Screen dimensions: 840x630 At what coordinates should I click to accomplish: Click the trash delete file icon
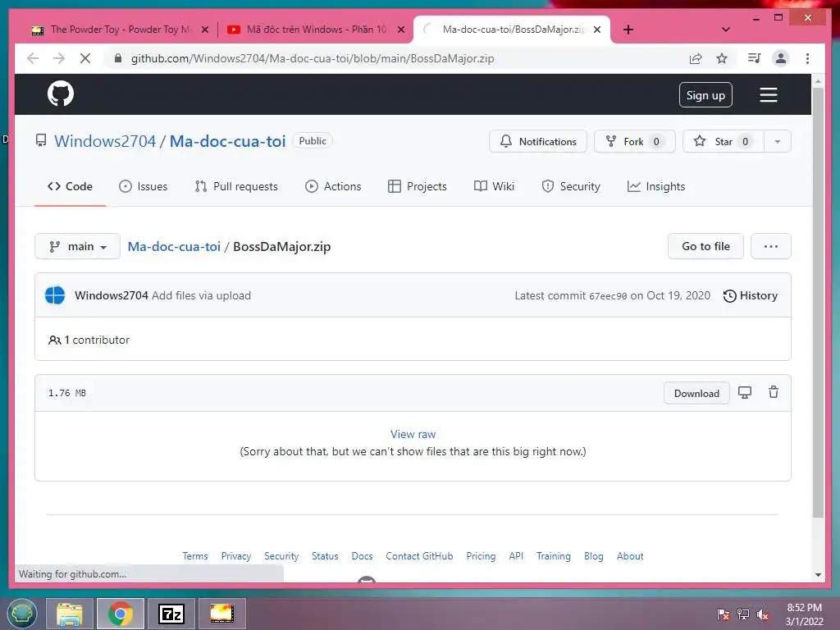(x=774, y=392)
